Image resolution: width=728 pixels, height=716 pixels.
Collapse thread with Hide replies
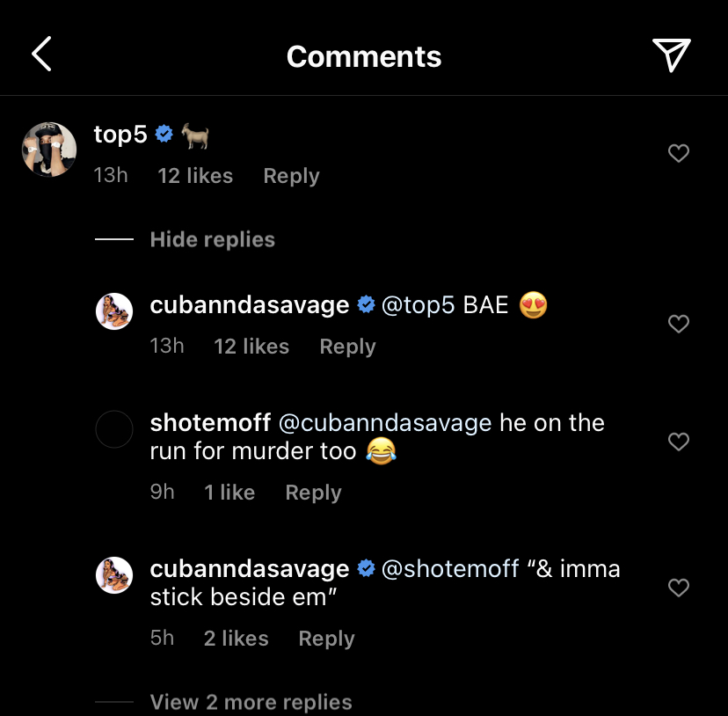tap(212, 239)
